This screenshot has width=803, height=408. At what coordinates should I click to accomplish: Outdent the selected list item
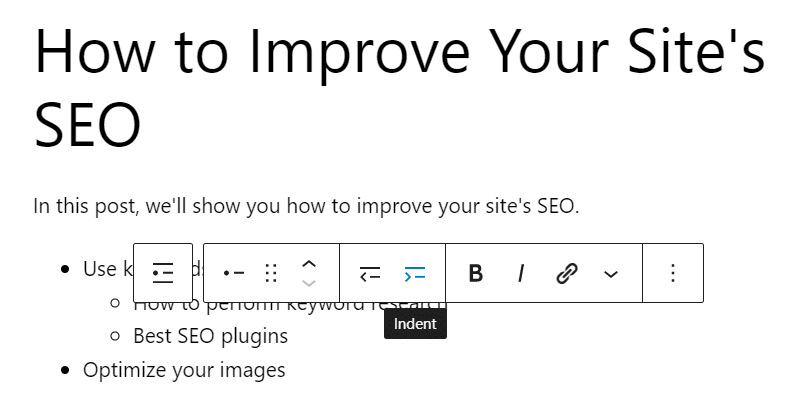coord(370,273)
